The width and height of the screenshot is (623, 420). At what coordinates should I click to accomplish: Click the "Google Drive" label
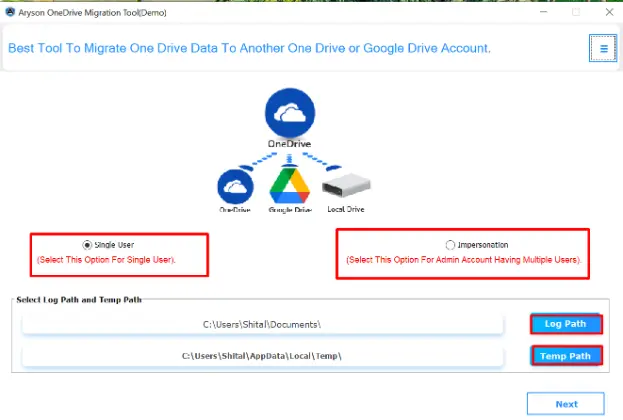(290, 209)
